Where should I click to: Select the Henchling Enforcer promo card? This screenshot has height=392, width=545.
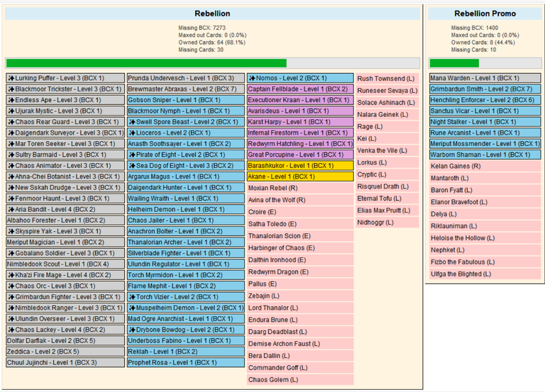click(x=485, y=100)
